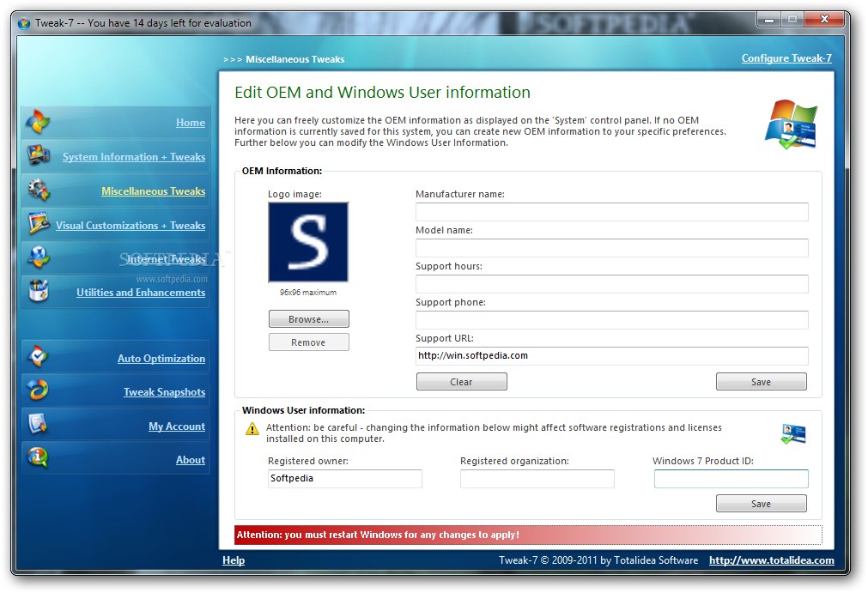
Task: Click the Registered owner field
Action: point(345,479)
